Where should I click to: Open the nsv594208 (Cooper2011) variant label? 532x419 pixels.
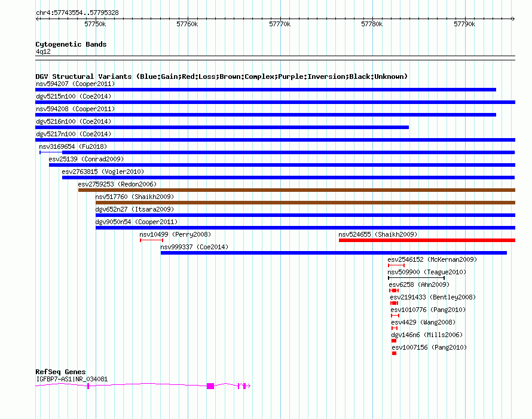pyautogui.click(x=75, y=109)
